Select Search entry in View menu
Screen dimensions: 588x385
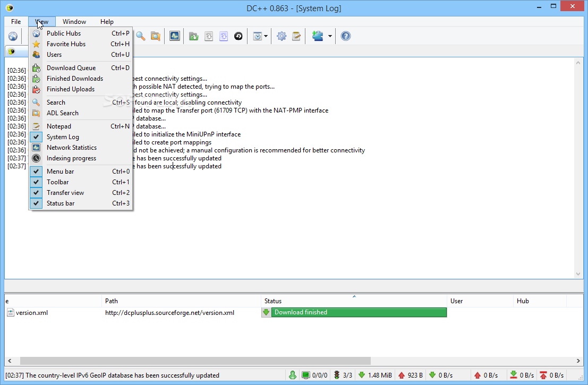pyautogui.click(x=81, y=102)
